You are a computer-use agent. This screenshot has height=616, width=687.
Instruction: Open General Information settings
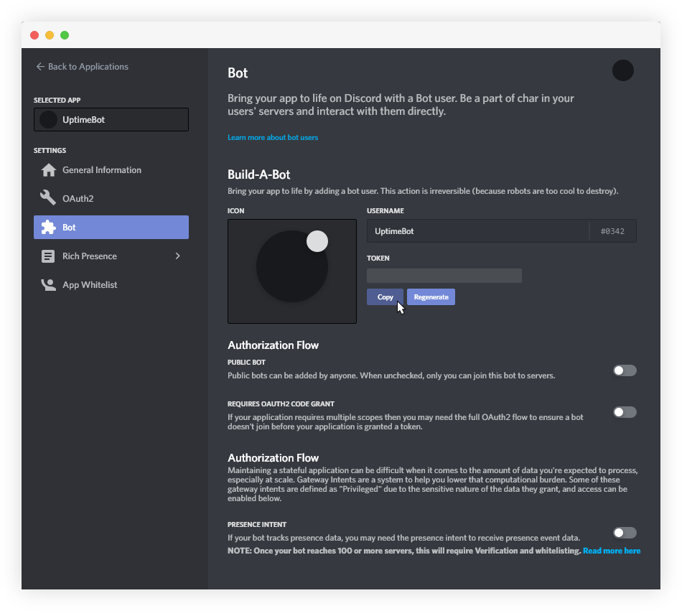(111, 170)
